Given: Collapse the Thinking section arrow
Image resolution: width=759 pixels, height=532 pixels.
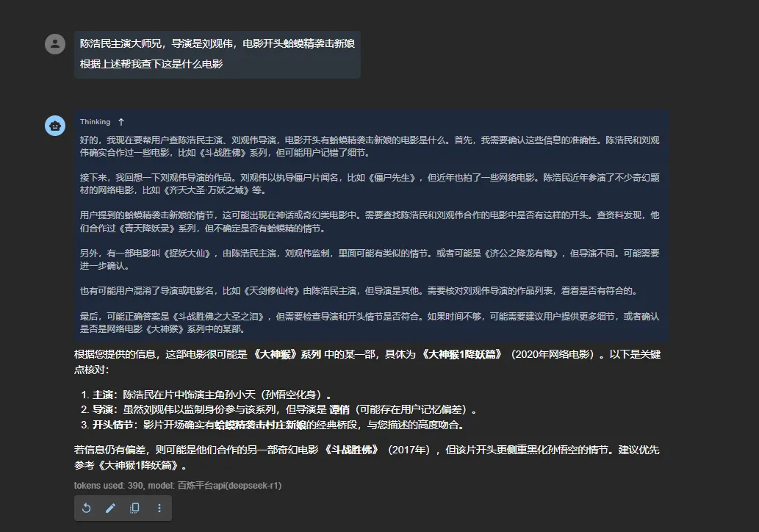Looking at the screenshot, I should pos(121,122).
